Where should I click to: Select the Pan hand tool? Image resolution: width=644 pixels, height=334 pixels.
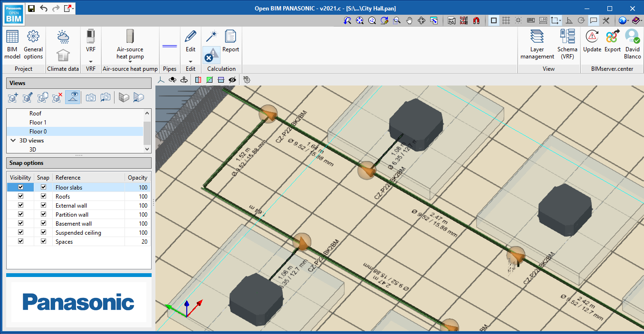tap(409, 20)
